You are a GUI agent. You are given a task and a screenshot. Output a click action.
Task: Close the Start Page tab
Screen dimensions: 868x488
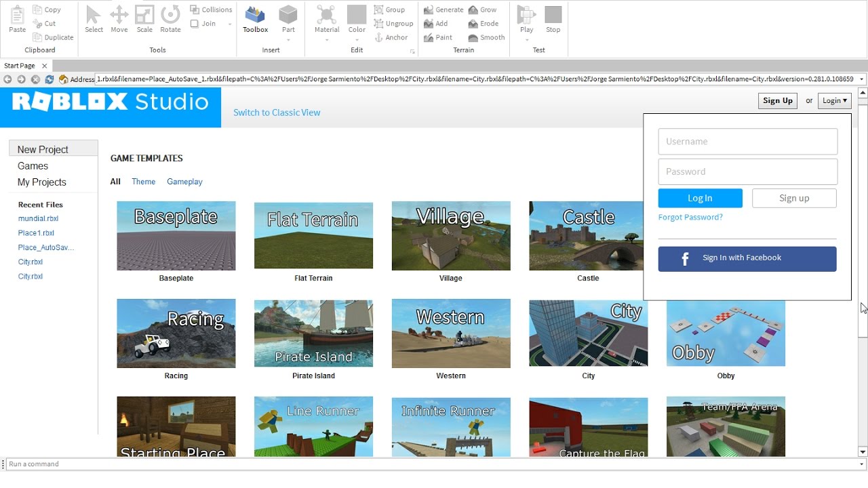click(x=44, y=66)
